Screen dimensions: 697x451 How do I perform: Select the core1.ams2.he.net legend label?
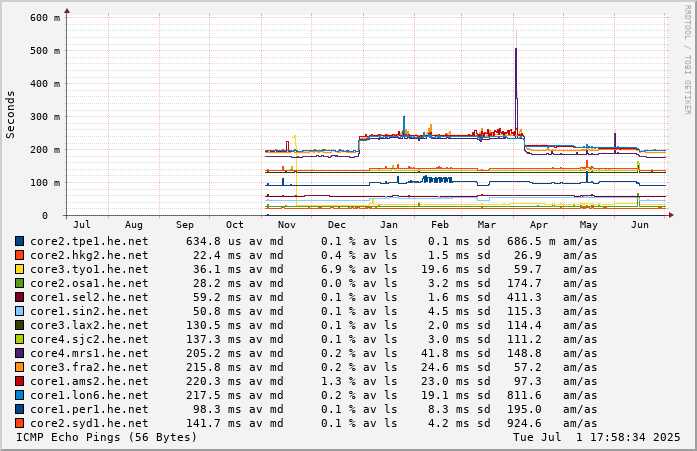coord(89,381)
